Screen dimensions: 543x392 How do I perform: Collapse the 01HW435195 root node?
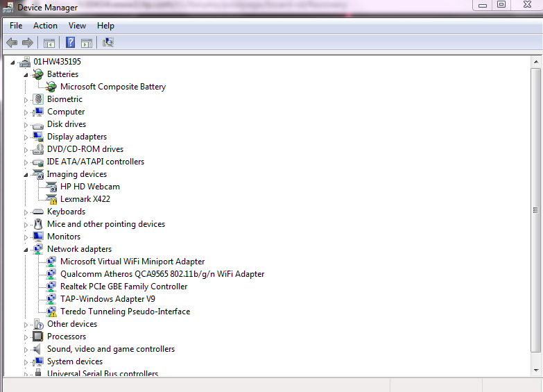[x=12, y=62]
